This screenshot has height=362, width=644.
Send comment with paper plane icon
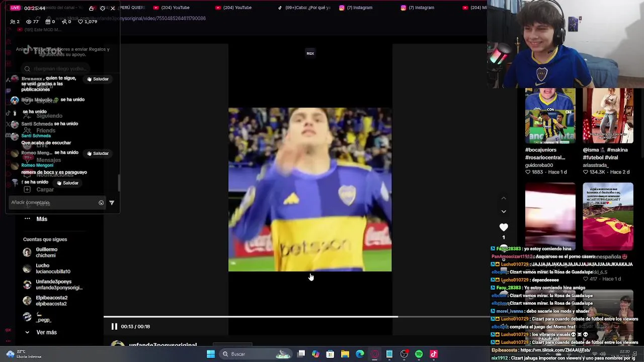pyautogui.click(x=112, y=203)
